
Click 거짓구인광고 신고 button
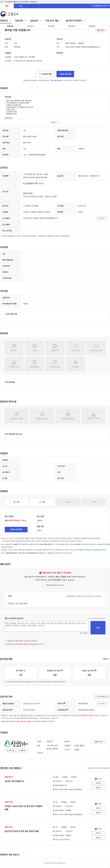[102, 697]
